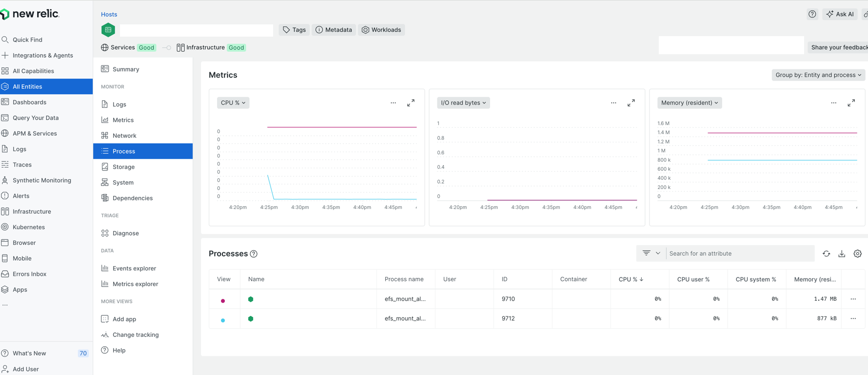Open Network view
The width and height of the screenshot is (868, 375).
pyautogui.click(x=124, y=135)
